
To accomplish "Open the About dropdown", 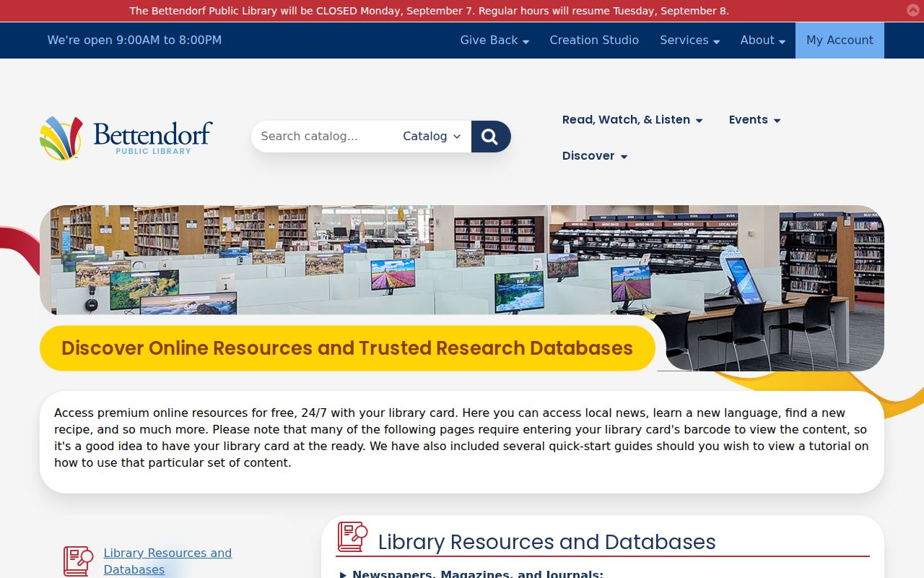I will (762, 40).
